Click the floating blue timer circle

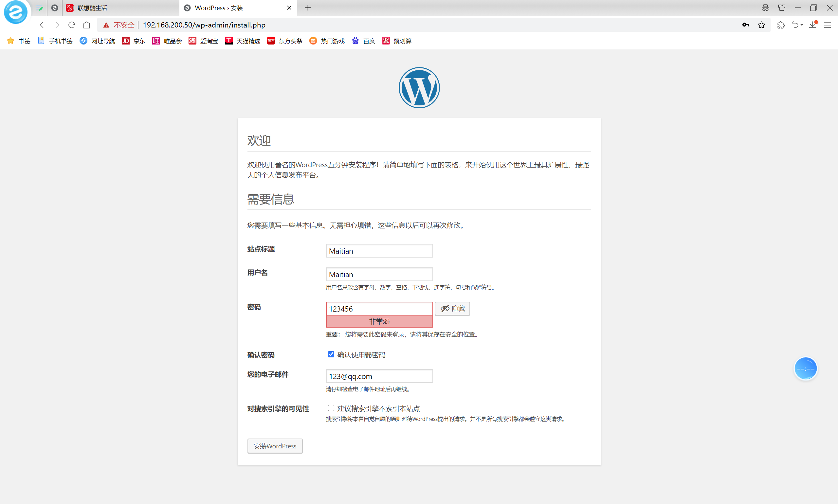coord(805,369)
